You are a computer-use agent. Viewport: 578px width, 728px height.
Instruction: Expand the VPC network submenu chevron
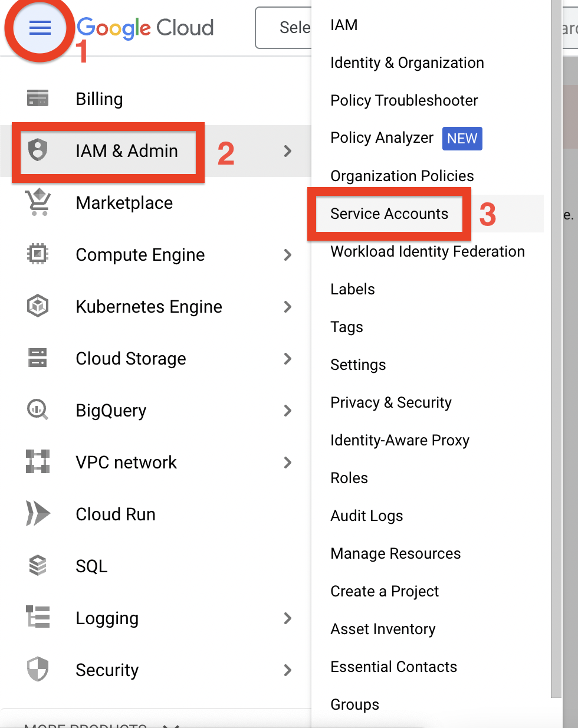[x=288, y=463]
